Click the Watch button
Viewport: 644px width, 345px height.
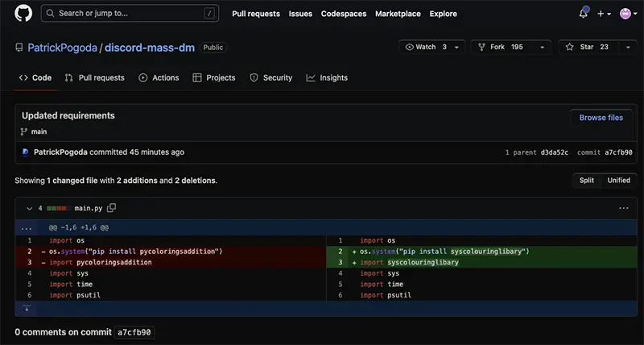[x=425, y=47]
